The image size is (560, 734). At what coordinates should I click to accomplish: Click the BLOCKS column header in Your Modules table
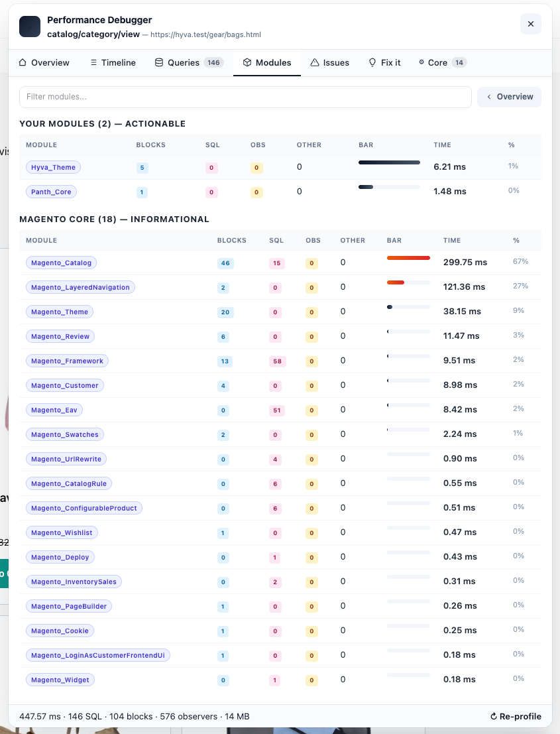click(150, 145)
